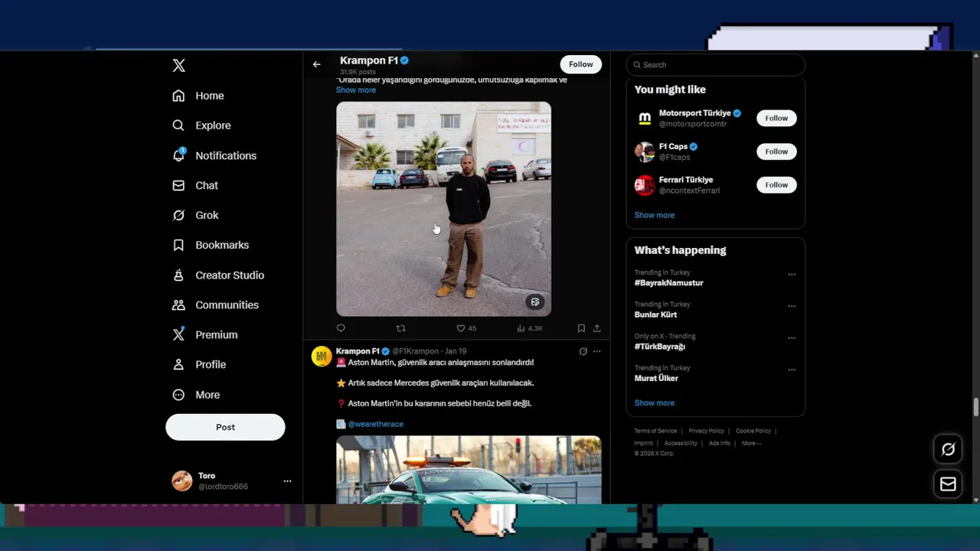Open Notifications page
The height and width of the screenshot is (551, 980).
tap(214, 155)
